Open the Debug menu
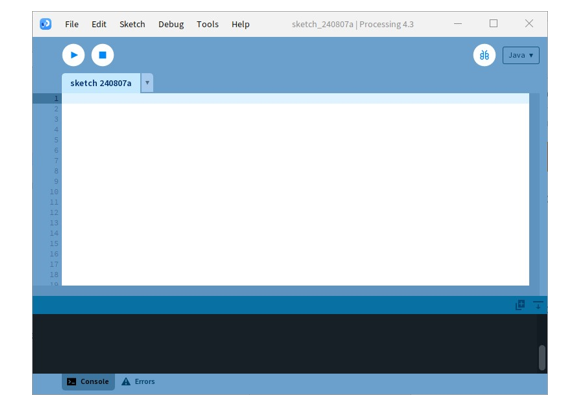Image resolution: width=586 pixels, height=408 pixels. coord(171,24)
